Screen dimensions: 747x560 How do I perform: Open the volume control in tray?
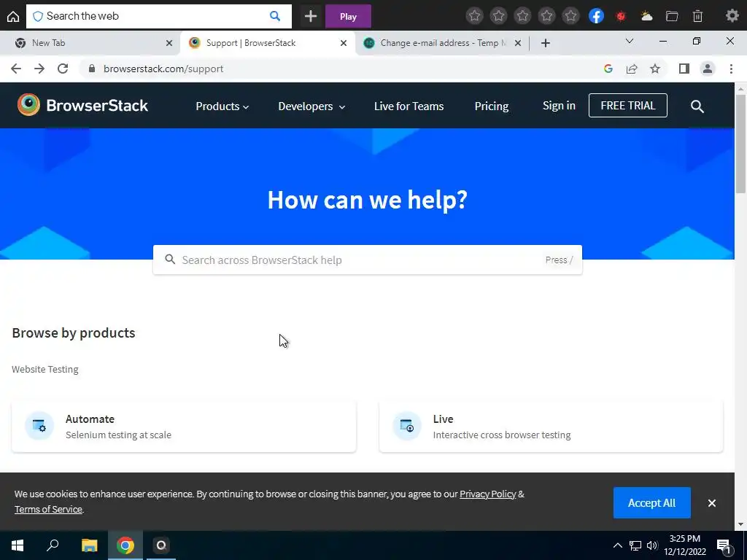pyautogui.click(x=652, y=545)
